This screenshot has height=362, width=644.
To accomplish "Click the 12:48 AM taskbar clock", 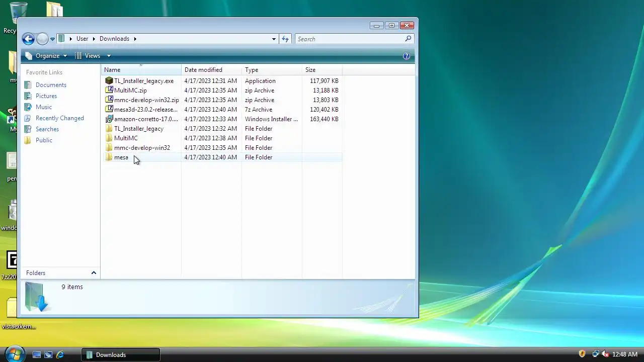I will 625,354.
